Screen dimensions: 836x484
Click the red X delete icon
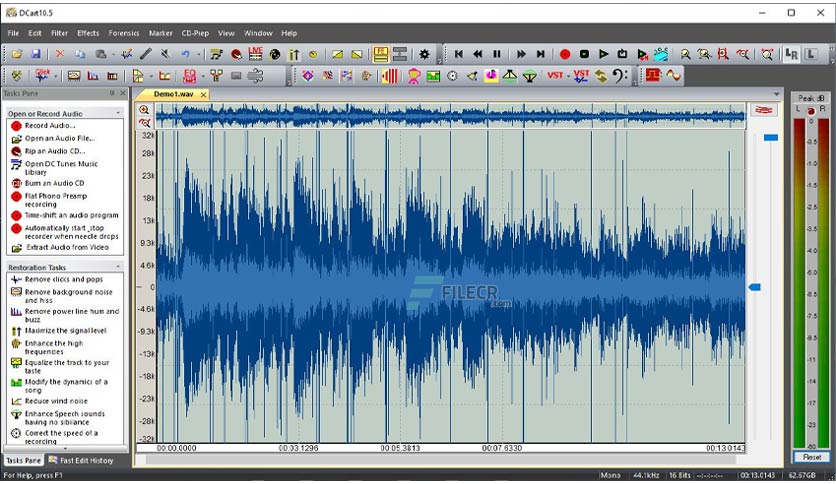[x=60, y=54]
